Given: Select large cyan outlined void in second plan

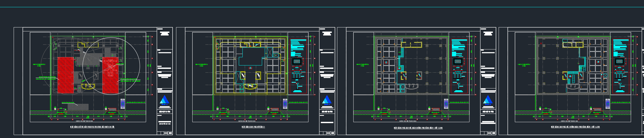Looking at the screenshot, I should click(250, 57).
